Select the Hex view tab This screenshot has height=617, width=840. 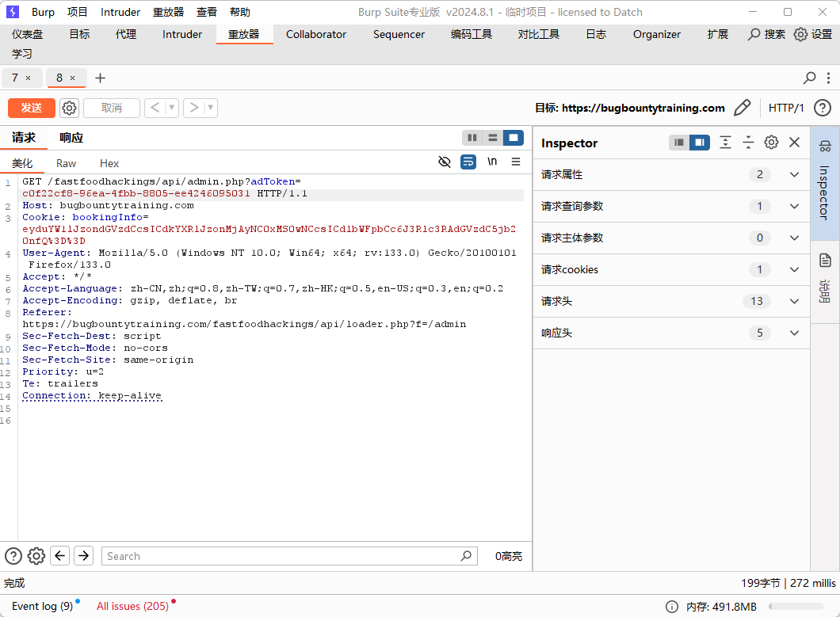click(x=109, y=163)
